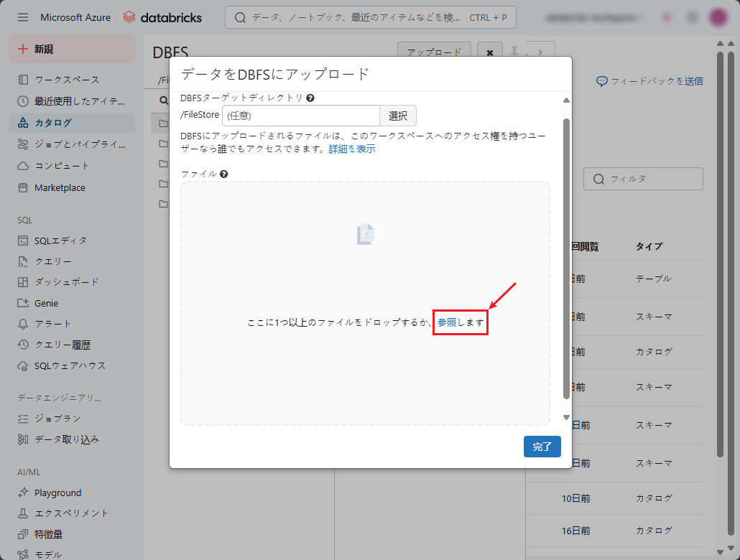Click help icon beside DBFSターゲットディレクトリ

click(310, 98)
